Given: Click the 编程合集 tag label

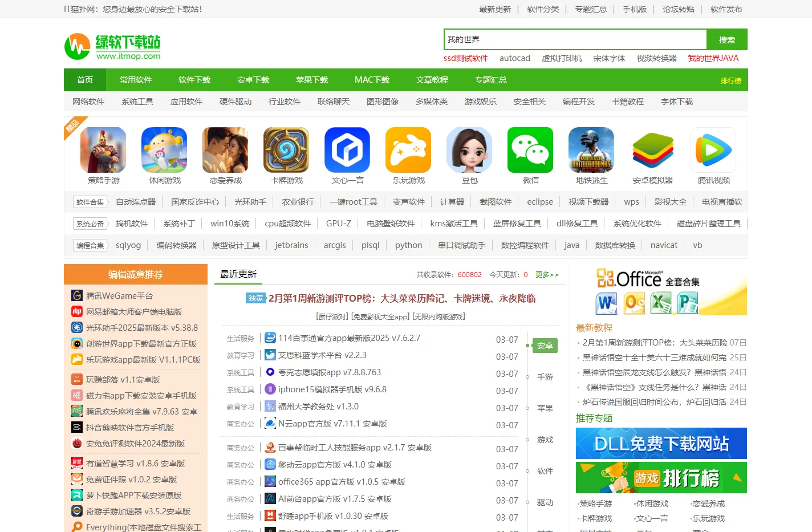Looking at the screenshot, I should (90, 245).
